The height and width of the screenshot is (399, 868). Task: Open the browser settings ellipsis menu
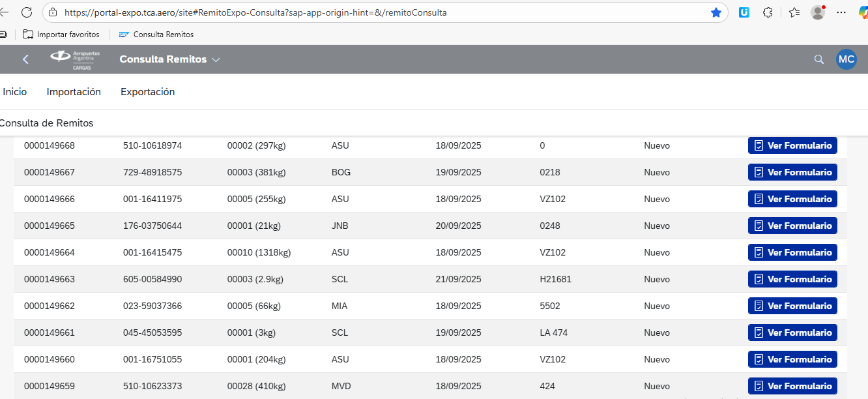click(x=841, y=12)
